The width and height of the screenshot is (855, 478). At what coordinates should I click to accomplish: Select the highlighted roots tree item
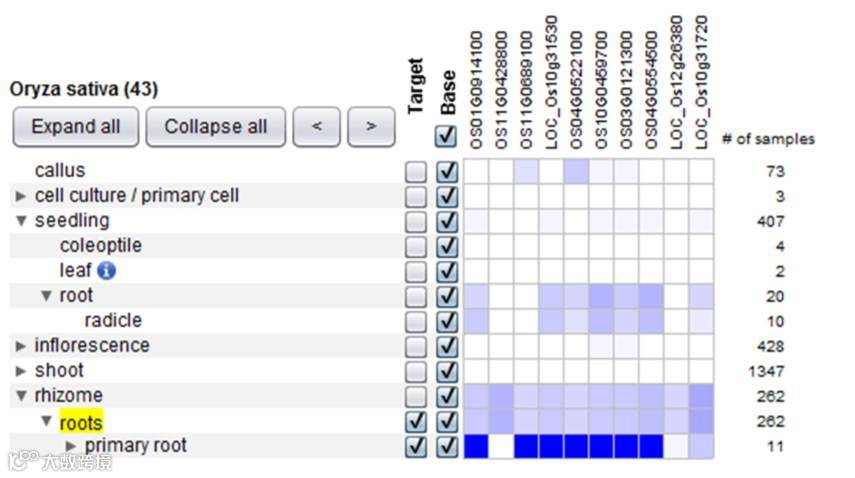coord(81,422)
